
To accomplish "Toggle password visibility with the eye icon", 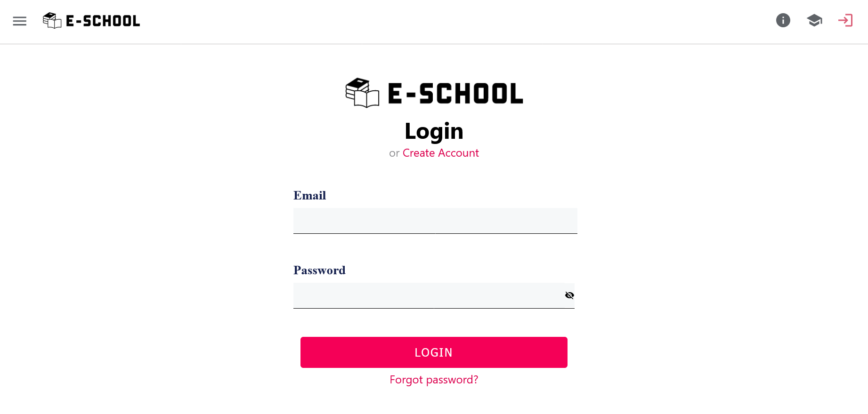I will (x=569, y=295).
